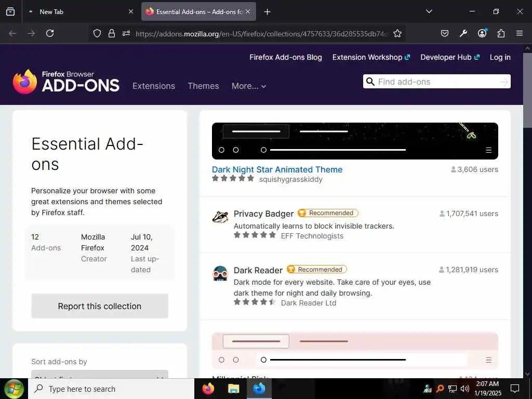
Task: Open the list all tabs chevron
Action: [429, 11]
